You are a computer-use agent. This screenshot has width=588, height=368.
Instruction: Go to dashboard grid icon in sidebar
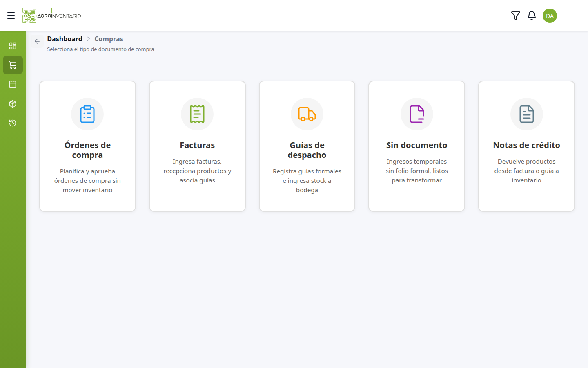13,45
